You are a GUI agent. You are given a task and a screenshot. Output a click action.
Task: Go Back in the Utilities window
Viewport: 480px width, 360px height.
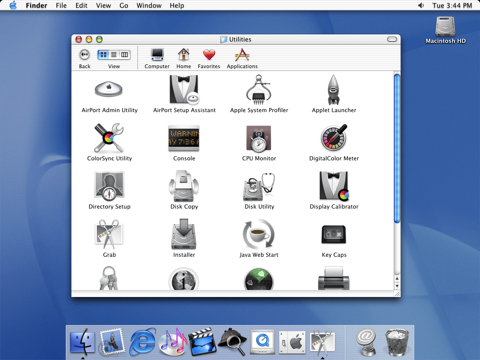click(x=85, y=54)
